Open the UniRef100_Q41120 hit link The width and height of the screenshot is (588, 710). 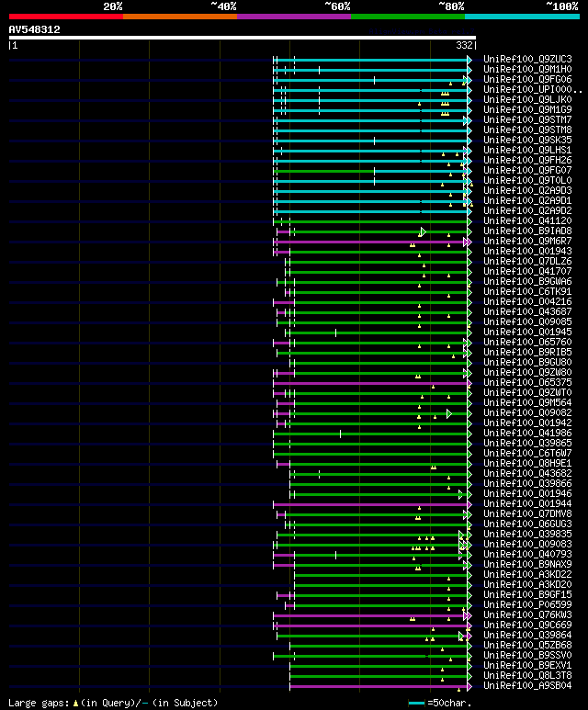527,221
